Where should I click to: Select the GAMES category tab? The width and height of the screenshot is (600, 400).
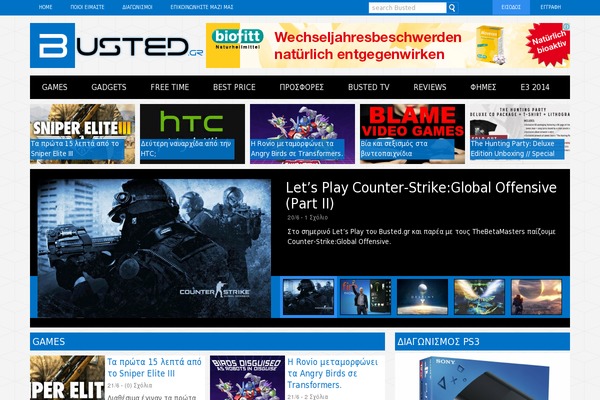coord(54,87)
